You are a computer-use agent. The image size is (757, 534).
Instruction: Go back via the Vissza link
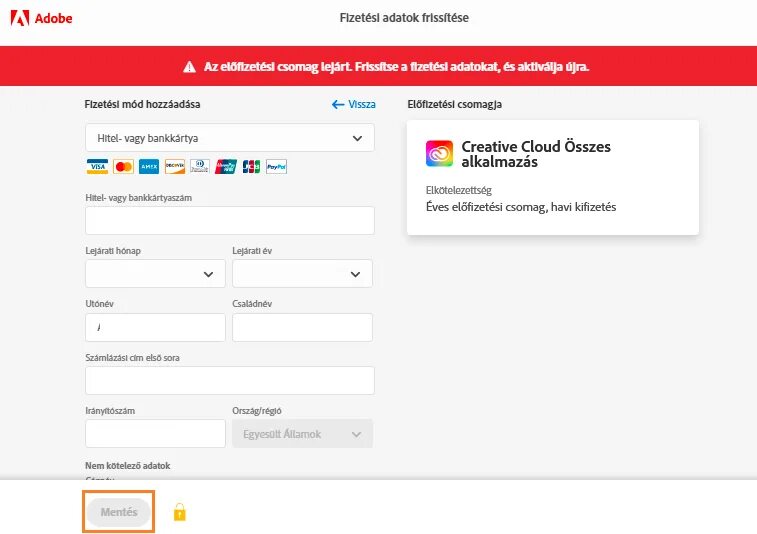(x=354, y=104)
